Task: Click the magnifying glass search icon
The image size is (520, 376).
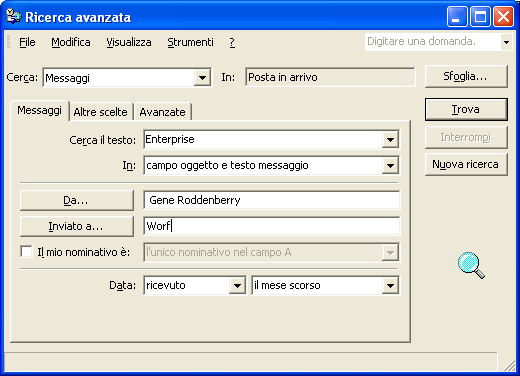Action: click(471, 265)
